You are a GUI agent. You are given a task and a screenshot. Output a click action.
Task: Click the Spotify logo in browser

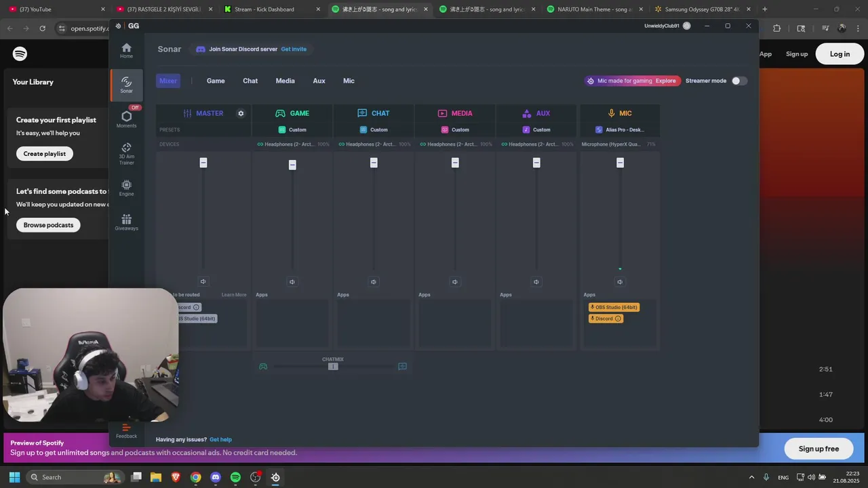(x=20, y=54)
